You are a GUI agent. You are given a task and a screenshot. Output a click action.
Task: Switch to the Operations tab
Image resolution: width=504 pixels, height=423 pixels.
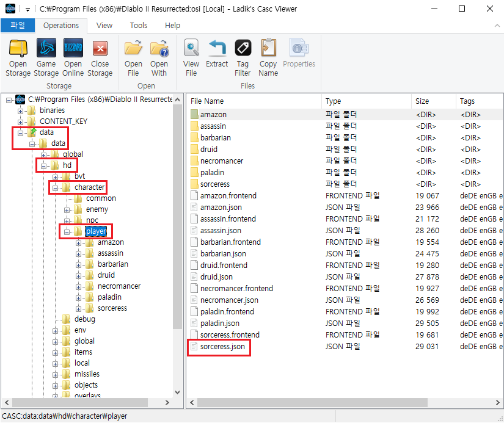coord(61,26)
